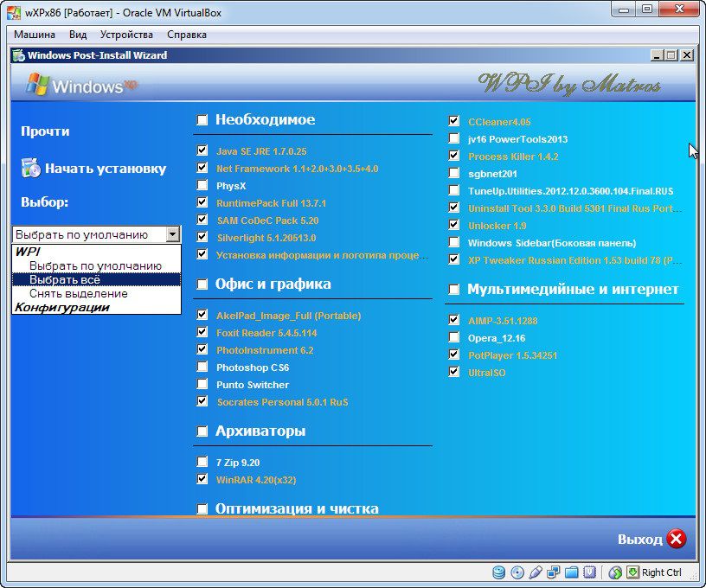Click the Конфигурации group header in list
This screenshot has height=588, width=706.
point(62,308)
